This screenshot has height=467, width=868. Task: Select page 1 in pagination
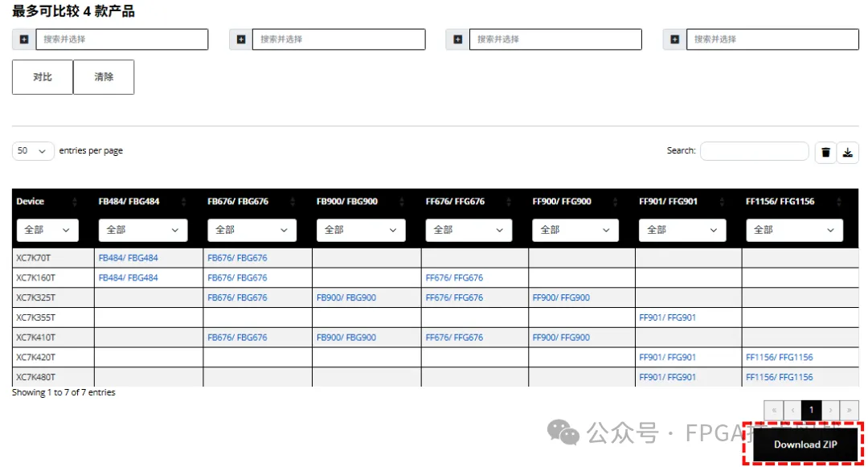(x=812, y=410)
